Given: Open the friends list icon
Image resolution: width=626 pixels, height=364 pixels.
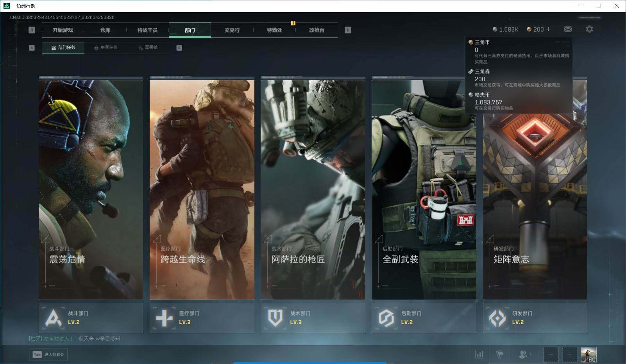Looking at the screenshot, I should pyautogui.click(x=524, y=354).
